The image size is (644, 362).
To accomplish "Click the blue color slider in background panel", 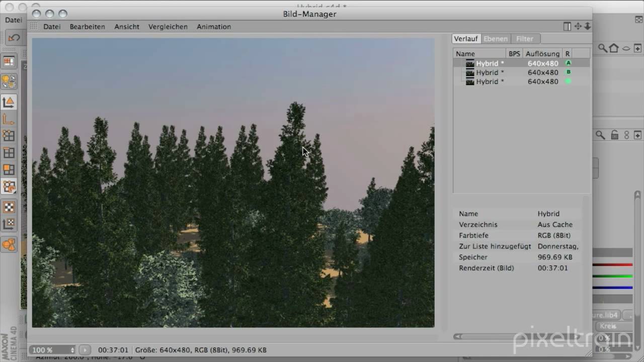I will pyautogui.click(x=612, y=288).
